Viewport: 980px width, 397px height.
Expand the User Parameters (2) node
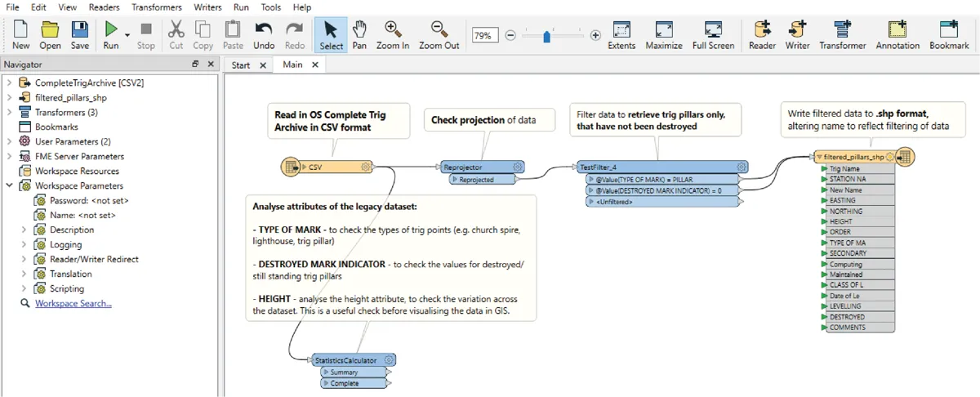10,141
